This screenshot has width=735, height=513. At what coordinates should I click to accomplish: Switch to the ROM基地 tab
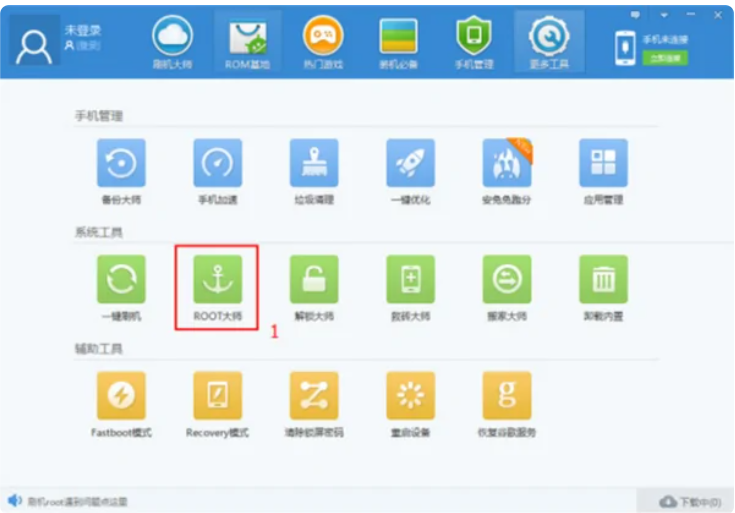pyautogui.click(x=247, y=42)
